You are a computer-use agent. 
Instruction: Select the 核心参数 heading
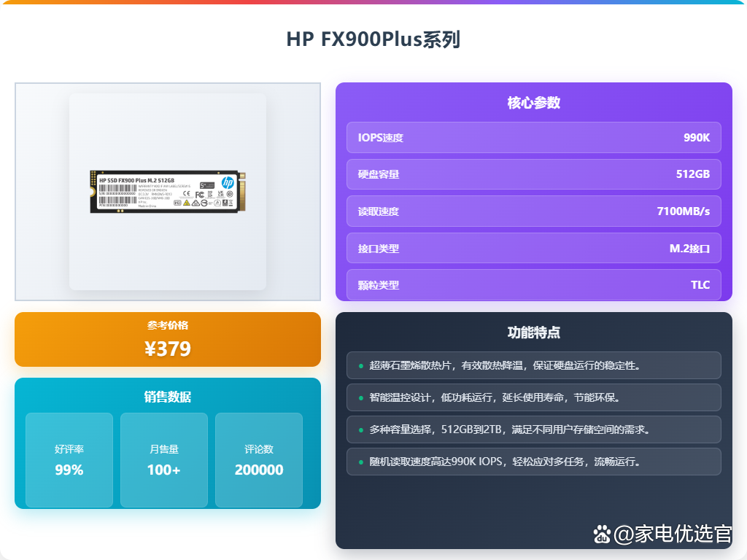click(533, 102)
